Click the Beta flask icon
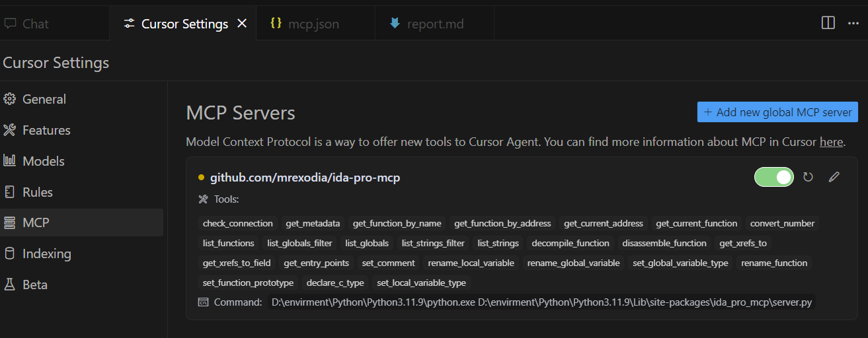868x338 pixels. coord(10,285)
